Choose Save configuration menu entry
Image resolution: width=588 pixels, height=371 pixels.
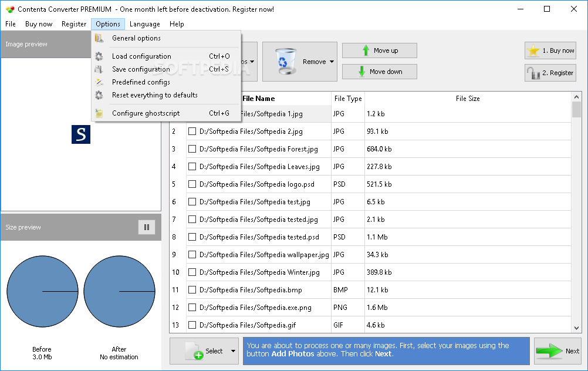pyautogui.click(x=166, y=69)
